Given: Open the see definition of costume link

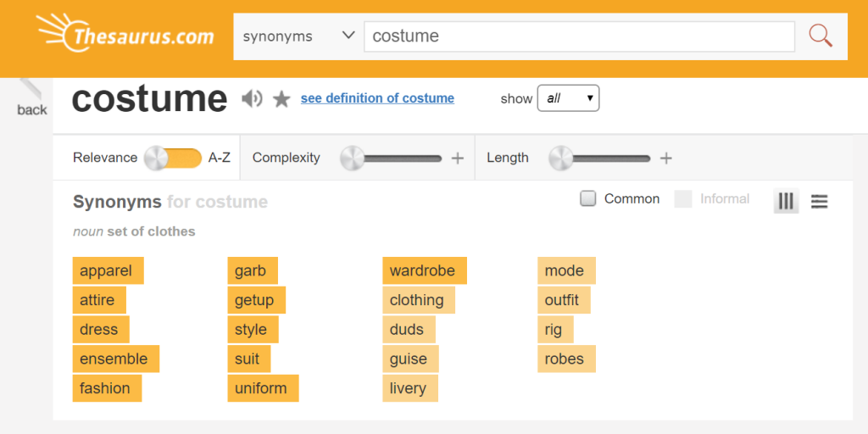Looking at the screenshot, I should (x=377, y=98).
